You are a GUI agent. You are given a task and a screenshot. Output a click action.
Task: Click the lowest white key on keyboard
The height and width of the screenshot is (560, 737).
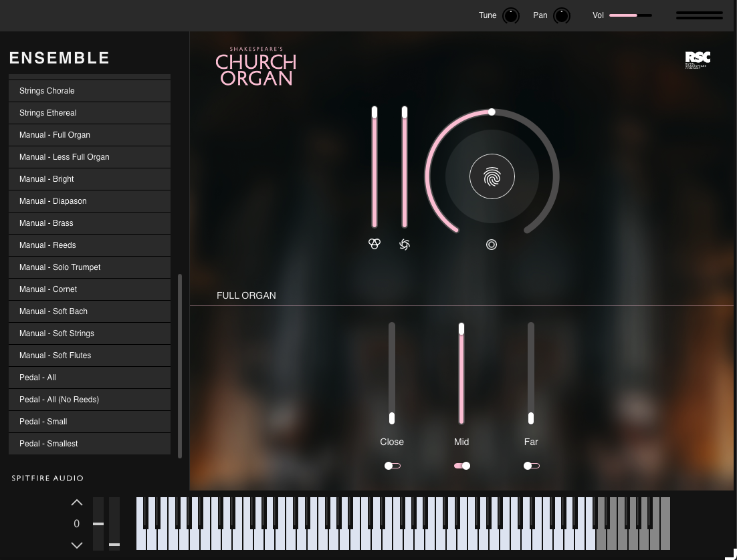coord(140,539)
